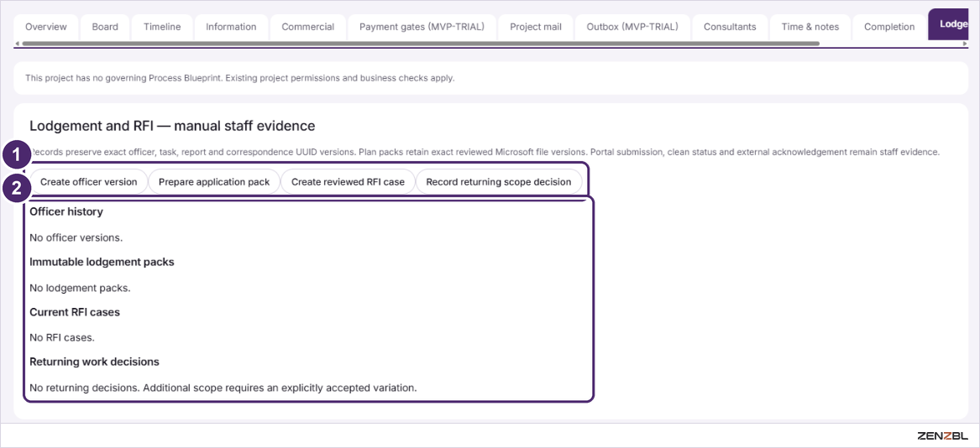Open the Overview tab
Viewport: 980px width, 448px height.
(x=46, y=27)
